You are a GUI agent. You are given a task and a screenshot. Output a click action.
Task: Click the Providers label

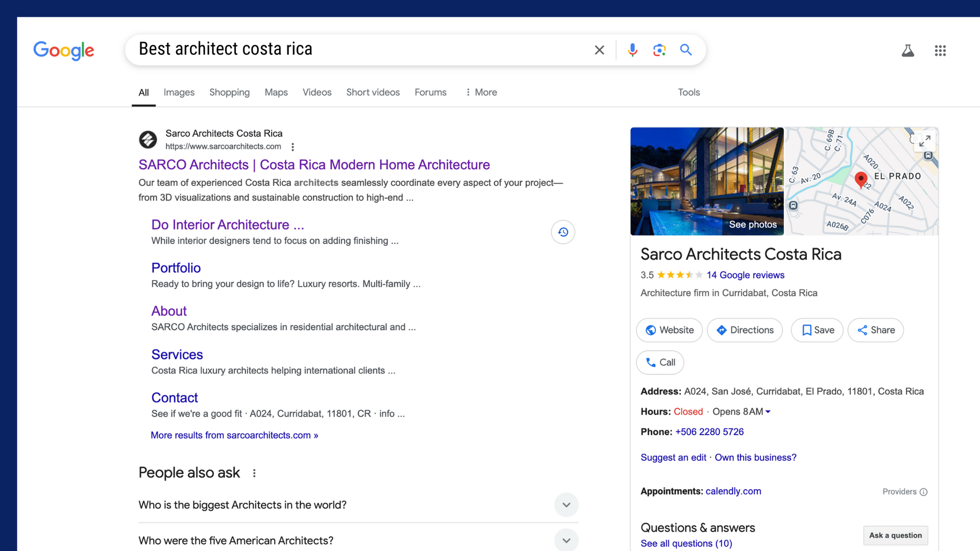pyautogui.click(x=899, y=492)
